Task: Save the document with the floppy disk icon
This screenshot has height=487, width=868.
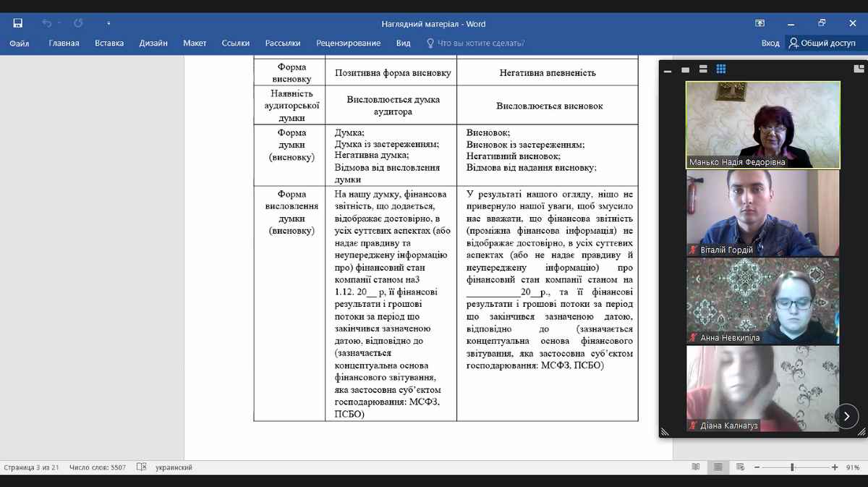Action: tap(17, 23)
